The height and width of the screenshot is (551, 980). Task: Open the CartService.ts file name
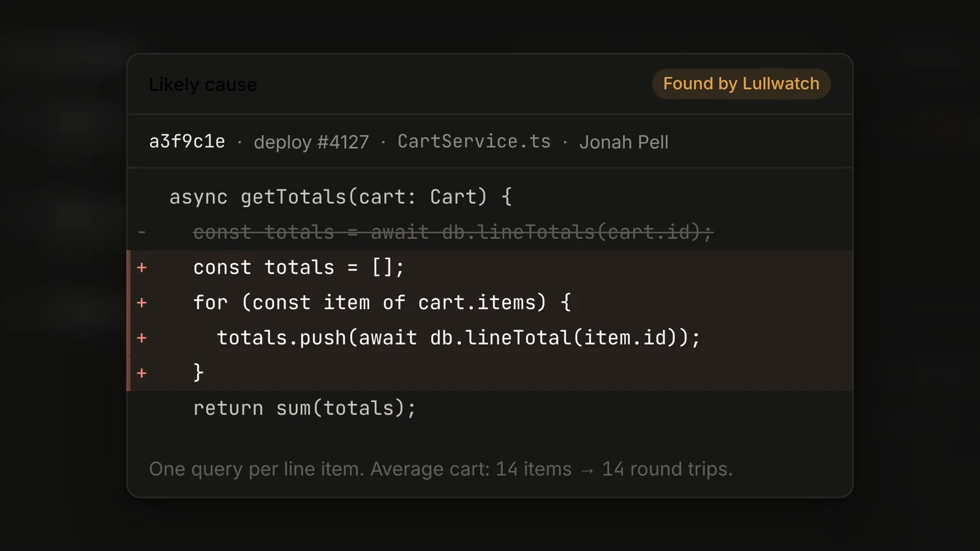pos(474,141)
